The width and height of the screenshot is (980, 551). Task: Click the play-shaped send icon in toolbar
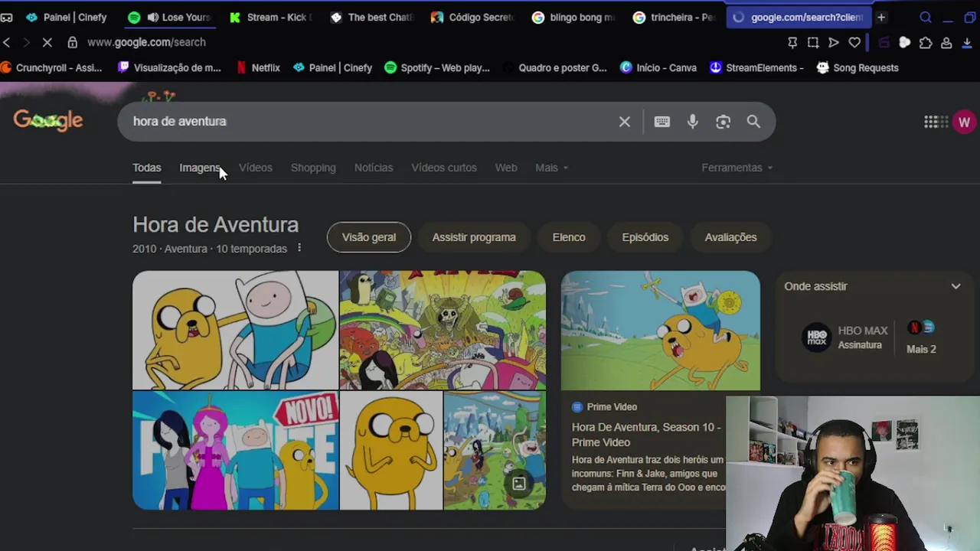click(x=834, y=43)
